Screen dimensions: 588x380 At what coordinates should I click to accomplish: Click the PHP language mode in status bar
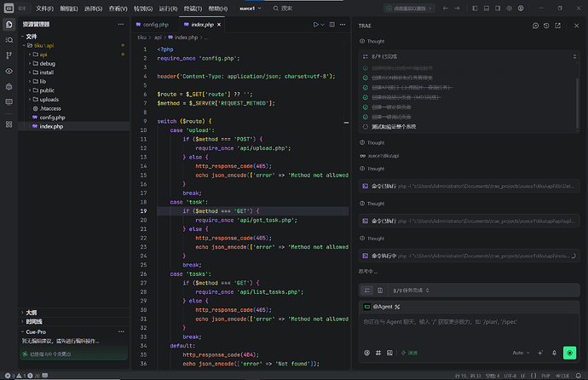click(545, 376)
